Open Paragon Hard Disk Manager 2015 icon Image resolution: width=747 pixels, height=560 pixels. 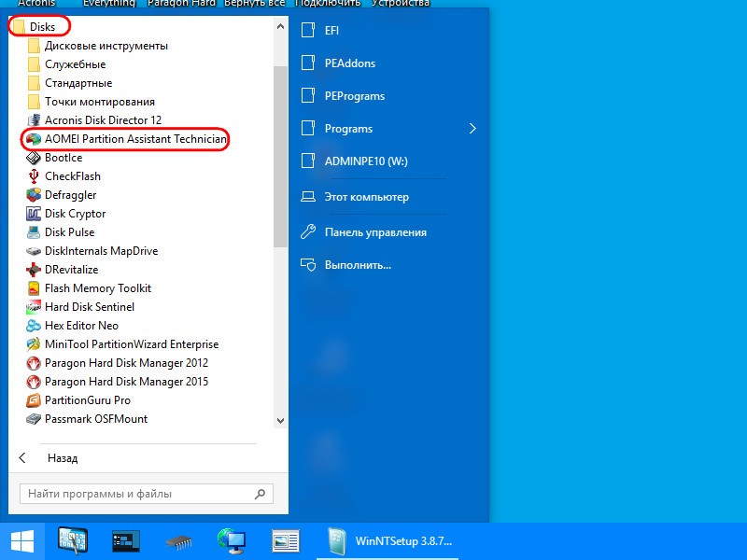[x=34, y=382]
